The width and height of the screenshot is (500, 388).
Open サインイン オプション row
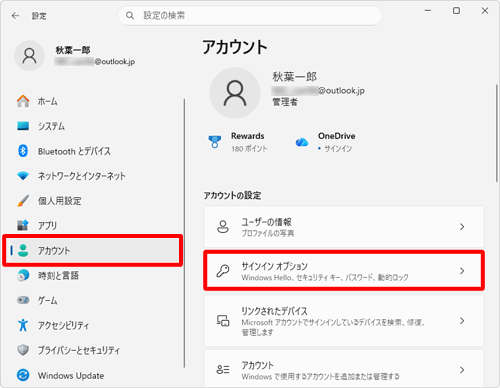[344, 271]
